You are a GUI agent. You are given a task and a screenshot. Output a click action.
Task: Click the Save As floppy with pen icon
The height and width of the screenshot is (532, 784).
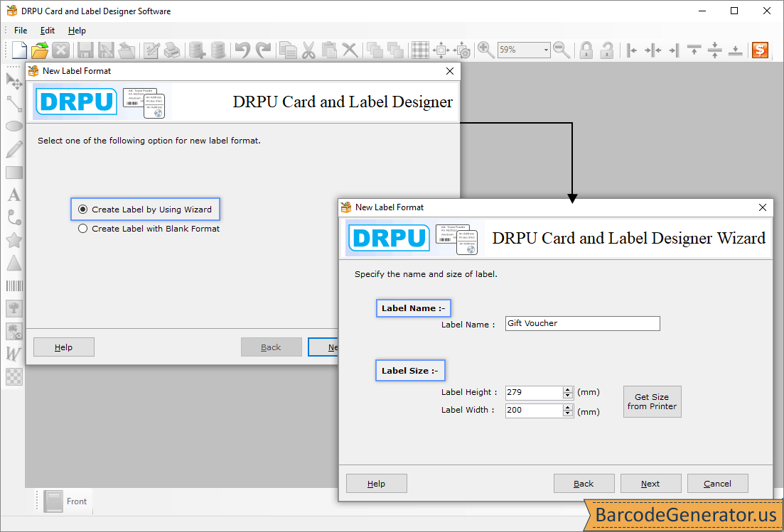pos(106,50)
